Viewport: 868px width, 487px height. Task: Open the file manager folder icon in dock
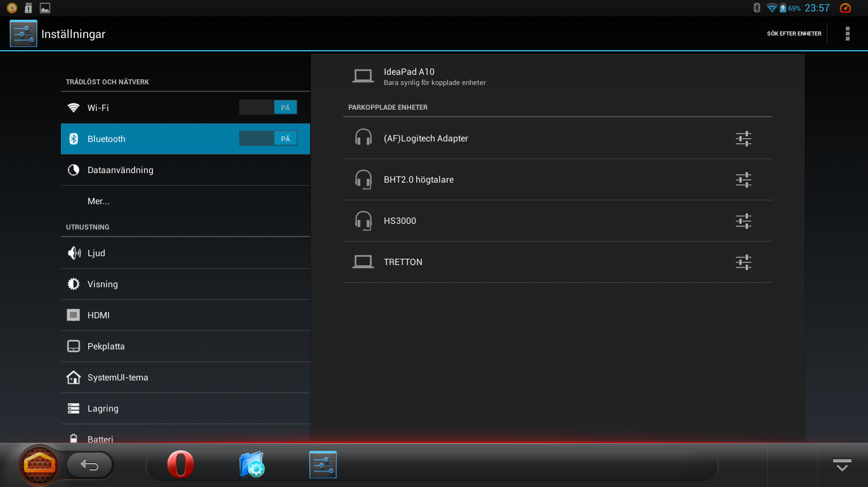pos(252,465)
